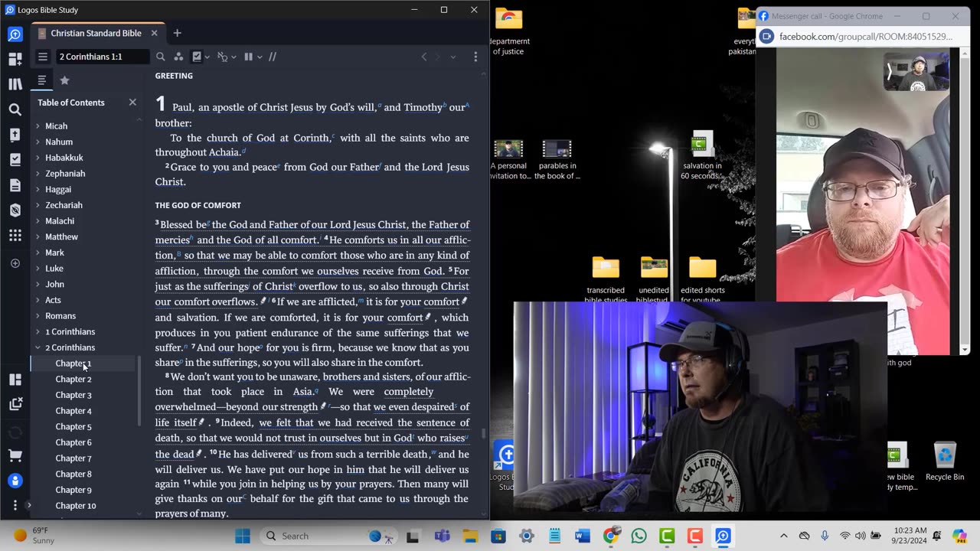Open the Windows Start button

(242, 536)
